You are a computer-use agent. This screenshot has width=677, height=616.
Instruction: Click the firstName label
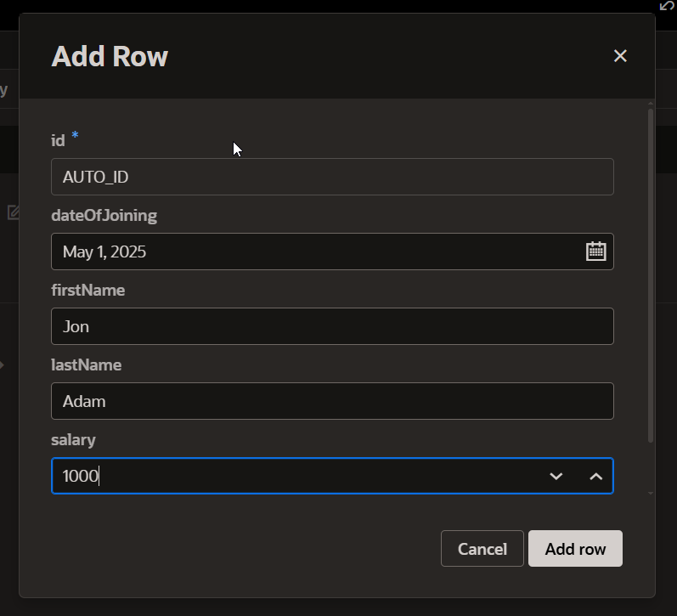pyautogui.click(x=88, y=290)
